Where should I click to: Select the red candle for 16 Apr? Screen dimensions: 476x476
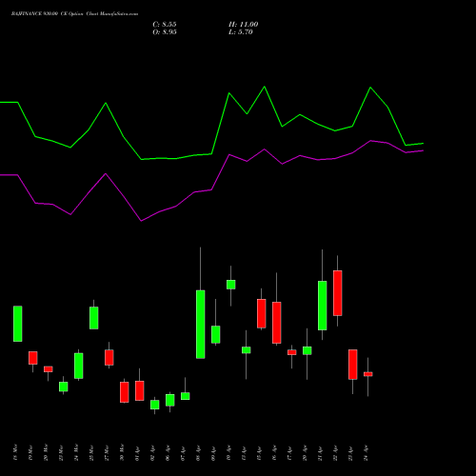276,323
